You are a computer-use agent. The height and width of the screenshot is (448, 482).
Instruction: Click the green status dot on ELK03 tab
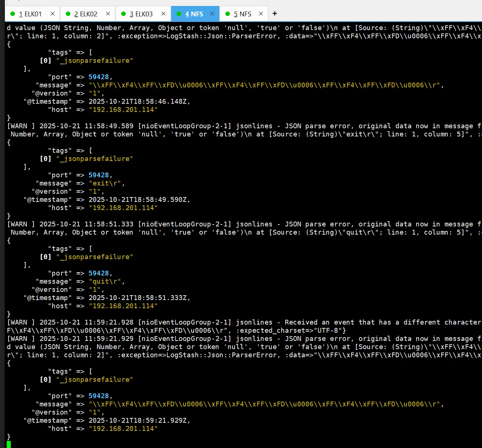coord(123,14)
